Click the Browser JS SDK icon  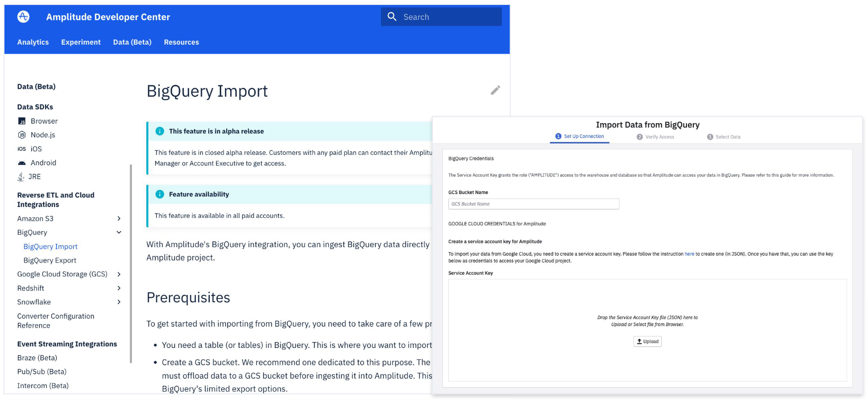pyautogui.click(x=22, y=121)
